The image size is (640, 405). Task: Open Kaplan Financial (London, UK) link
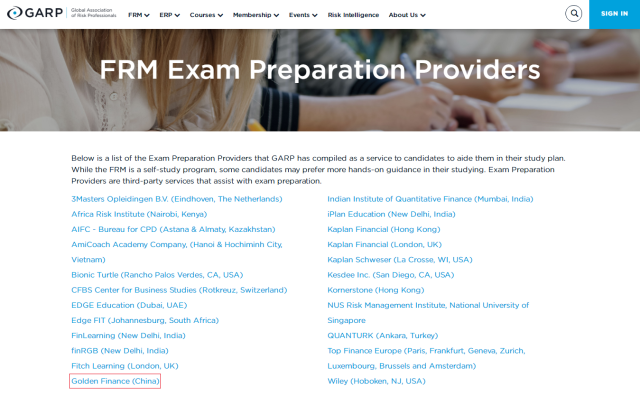(x=384, y=245)
